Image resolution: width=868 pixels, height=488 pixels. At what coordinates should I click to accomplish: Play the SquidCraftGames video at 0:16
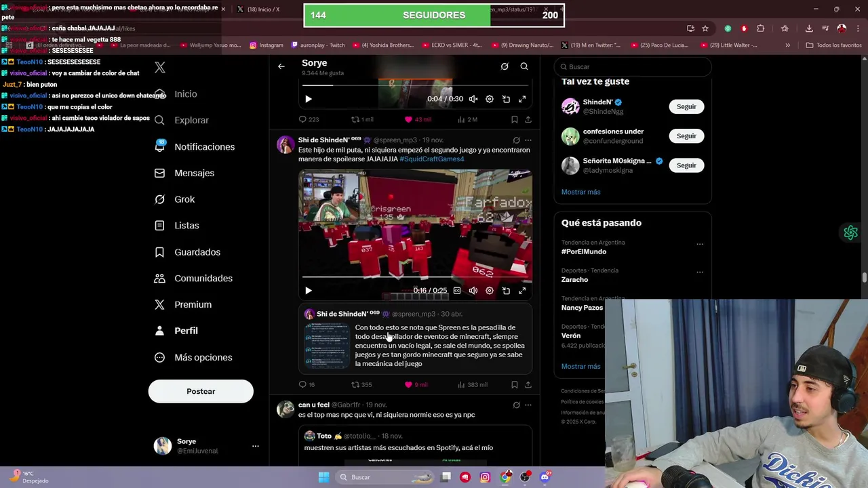pos(309,291)
